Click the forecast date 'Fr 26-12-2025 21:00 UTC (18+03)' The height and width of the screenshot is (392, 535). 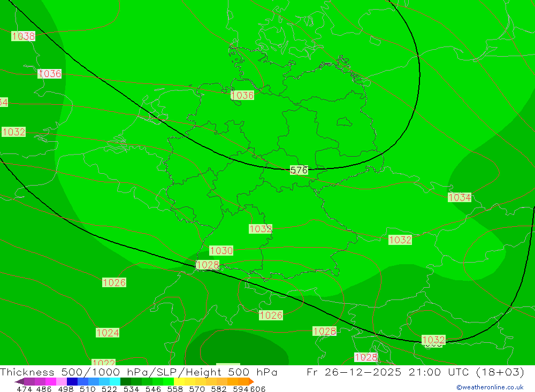click(415, 372)
